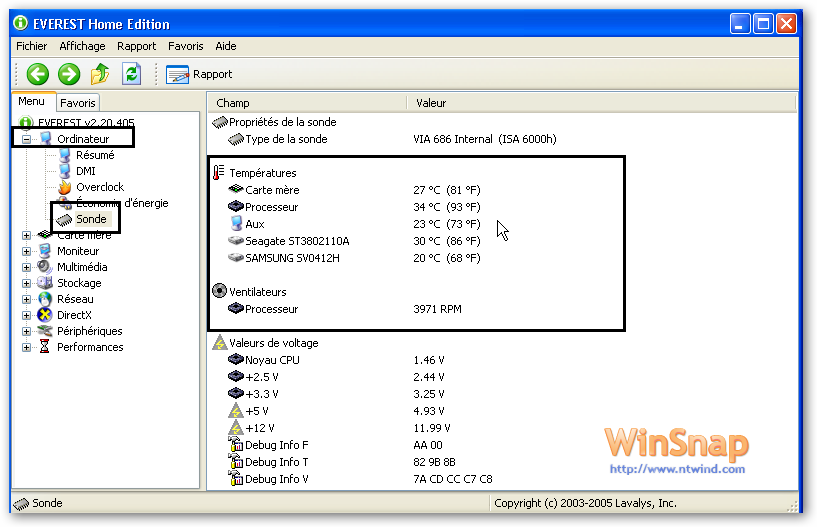Viewport: 817px width, 527px height.
Task: Click the Sonde sensor chip icon in tree
Action: [x=64, y=219]
